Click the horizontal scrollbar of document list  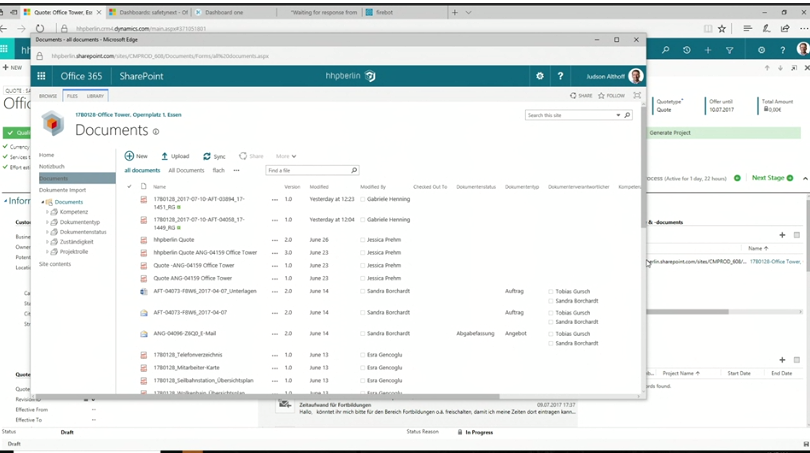point(269,397)
